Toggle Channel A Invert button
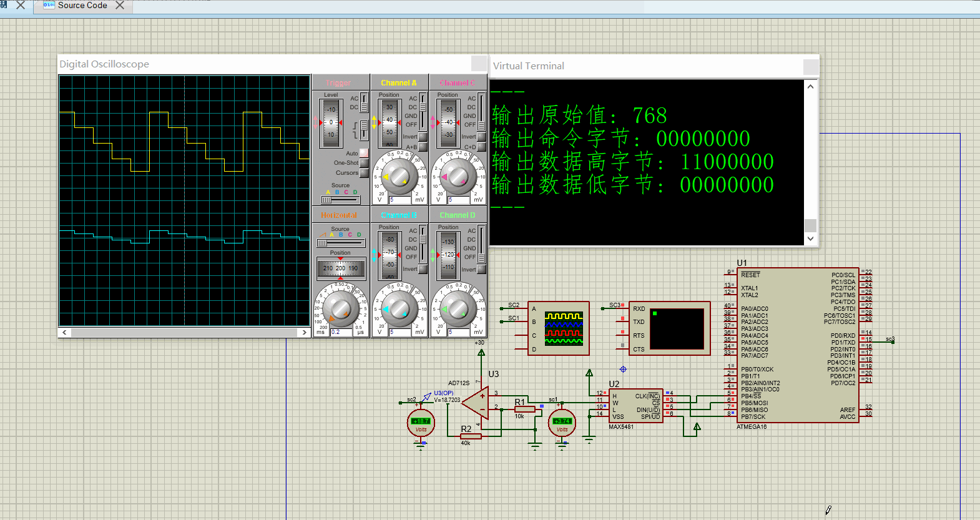 point(423,137)
